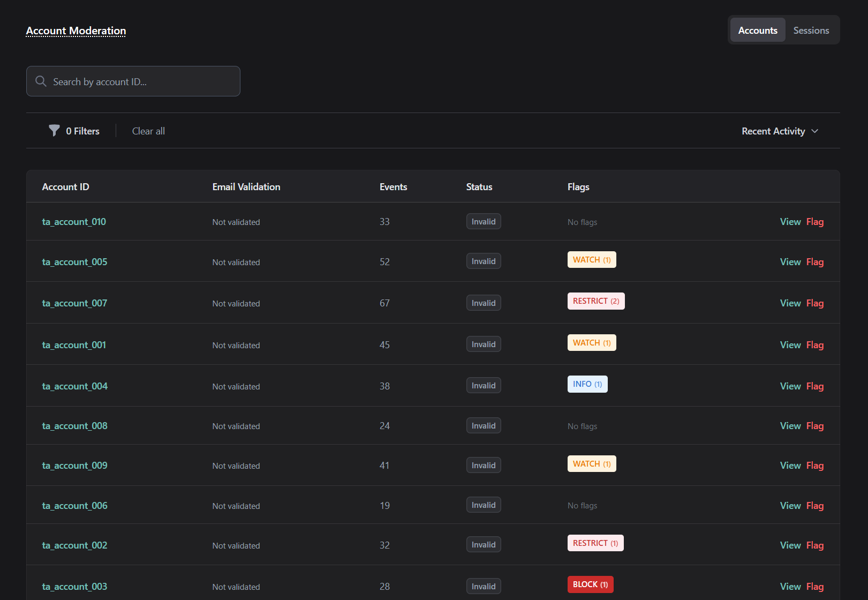Switch to the Sessions tab
Viewport: 868px width, 600px height.
tap(811, 31)
